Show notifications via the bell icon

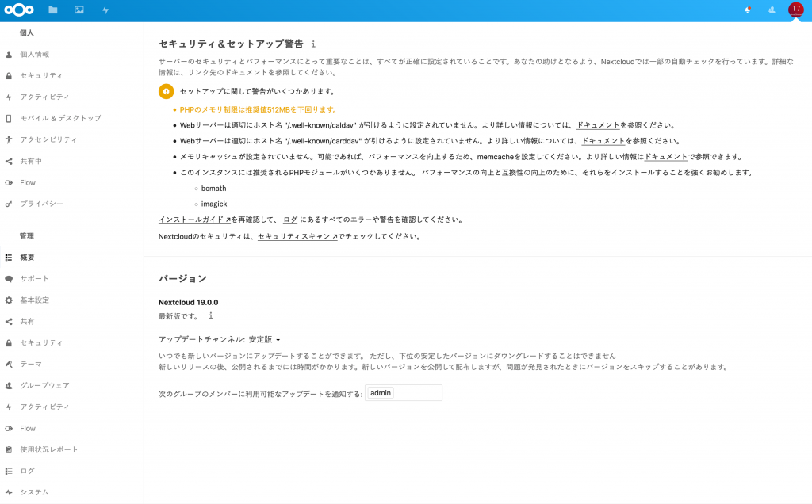[x=748, y=10]
